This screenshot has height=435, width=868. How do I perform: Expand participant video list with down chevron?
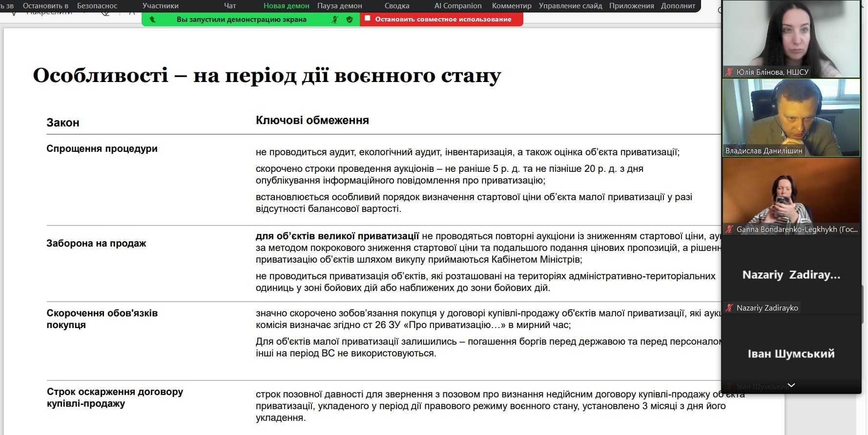tap(791, 385)
